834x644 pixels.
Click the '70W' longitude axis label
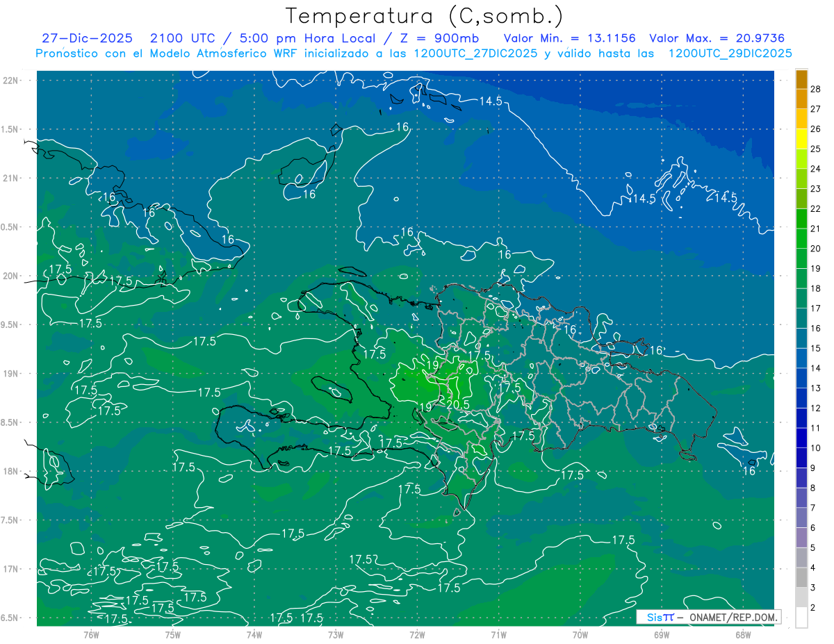pyautogui.click(x=580, y=635)
